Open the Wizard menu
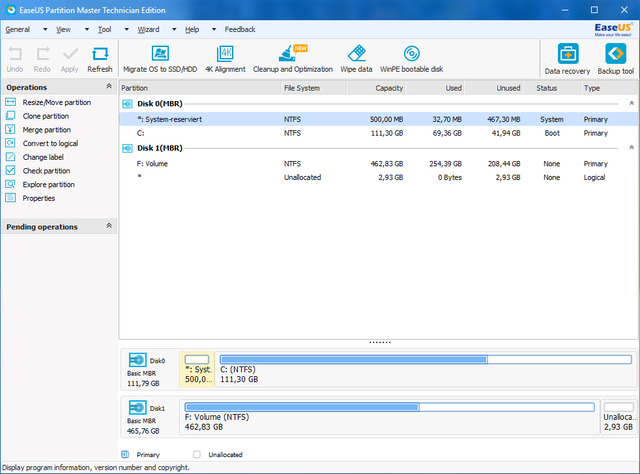This screenshot has height=474, width=640. click(148, 30)
